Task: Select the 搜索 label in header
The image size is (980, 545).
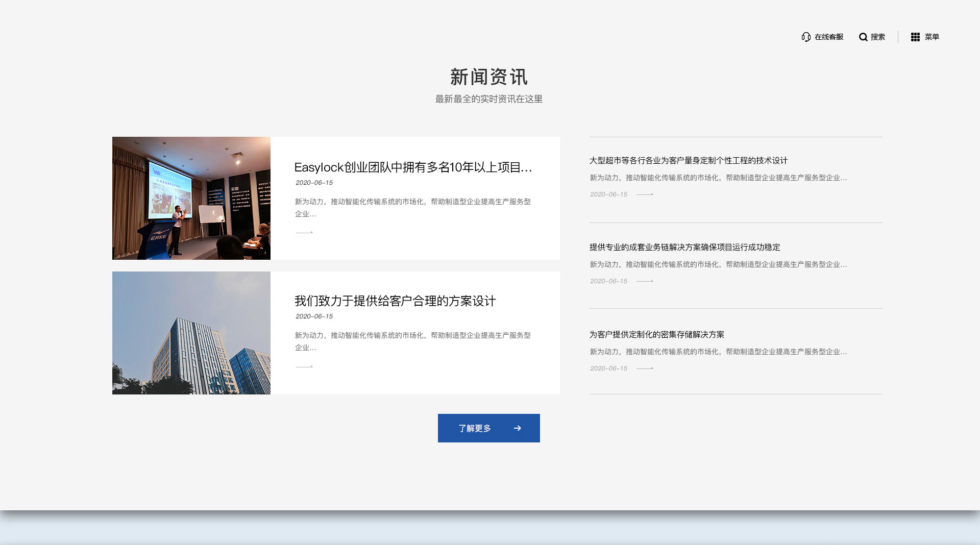Action: 878,37
